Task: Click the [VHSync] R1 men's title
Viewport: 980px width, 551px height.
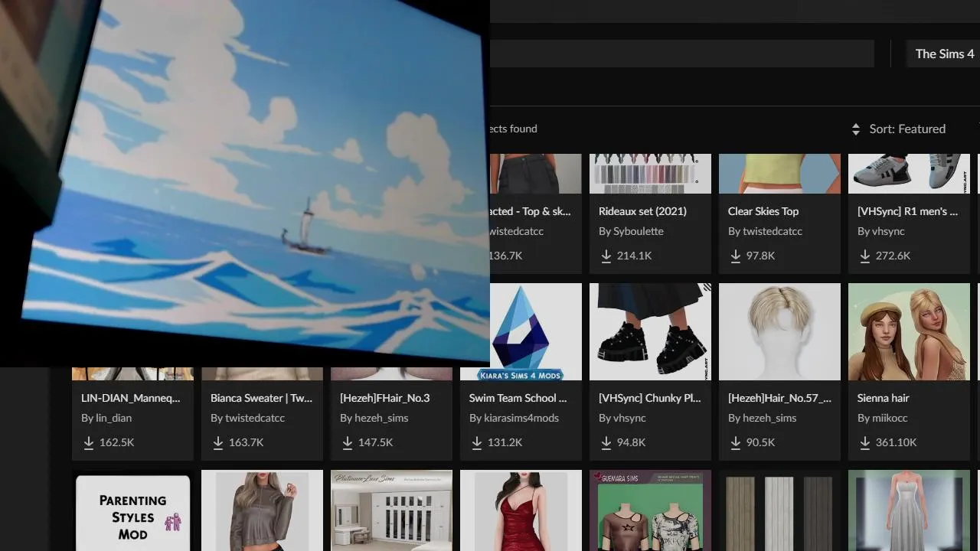Action: tap(908, 211)
